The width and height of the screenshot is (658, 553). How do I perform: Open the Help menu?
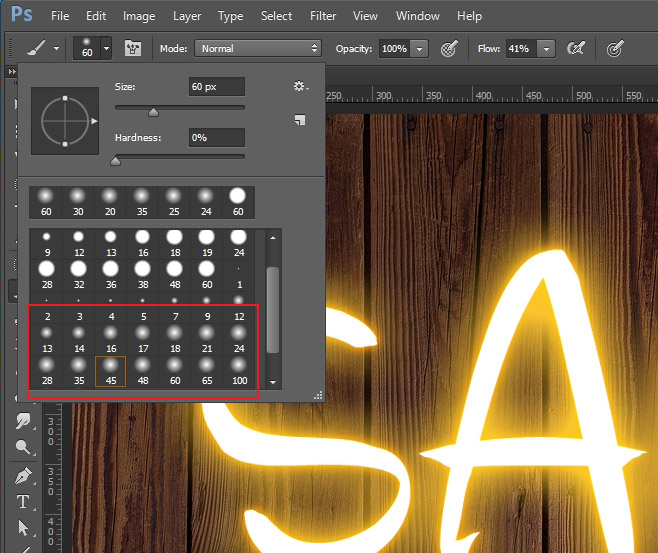pyautogui.click(x=469, y=16)
